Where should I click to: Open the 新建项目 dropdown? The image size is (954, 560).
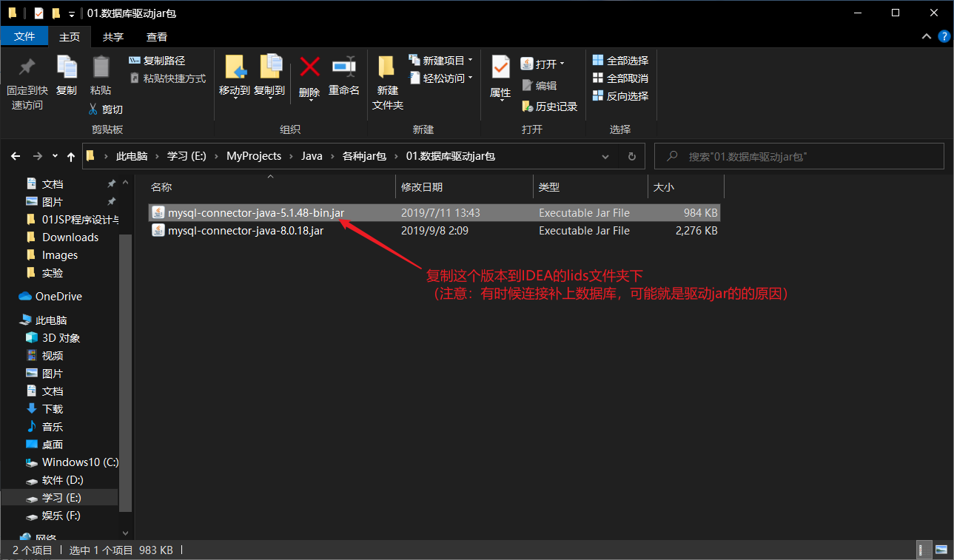442,60
